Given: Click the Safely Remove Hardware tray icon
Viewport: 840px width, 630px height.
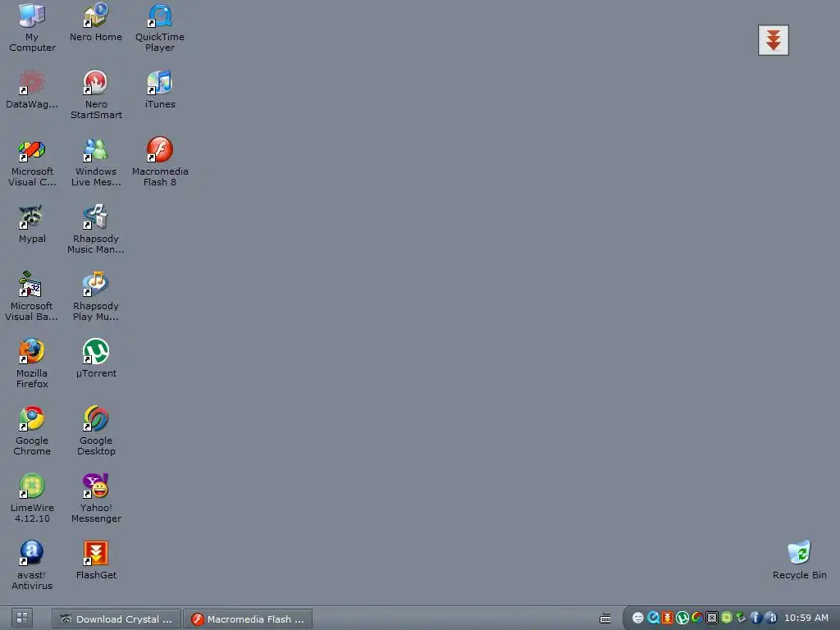Looking at the screenshot, I should [741, 619].
